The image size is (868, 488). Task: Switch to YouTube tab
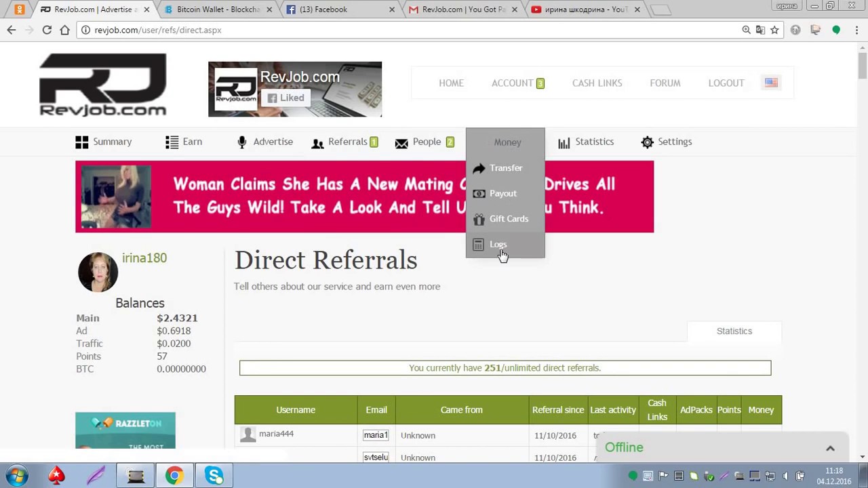(x=585, y=9)
